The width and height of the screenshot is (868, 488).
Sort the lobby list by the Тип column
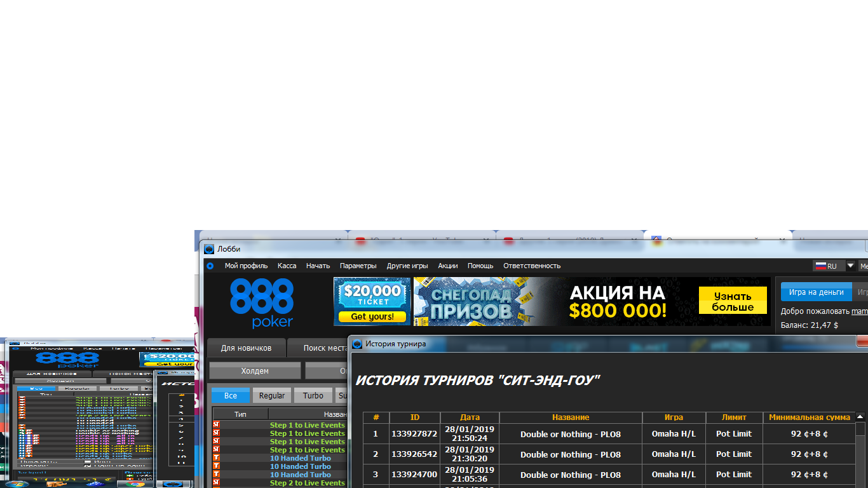tap(240, 414)
